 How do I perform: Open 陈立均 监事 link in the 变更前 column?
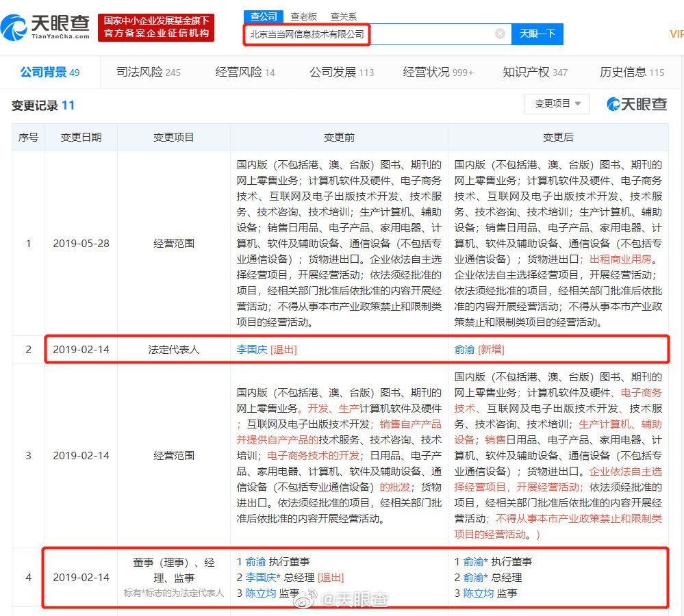[261, 593]
